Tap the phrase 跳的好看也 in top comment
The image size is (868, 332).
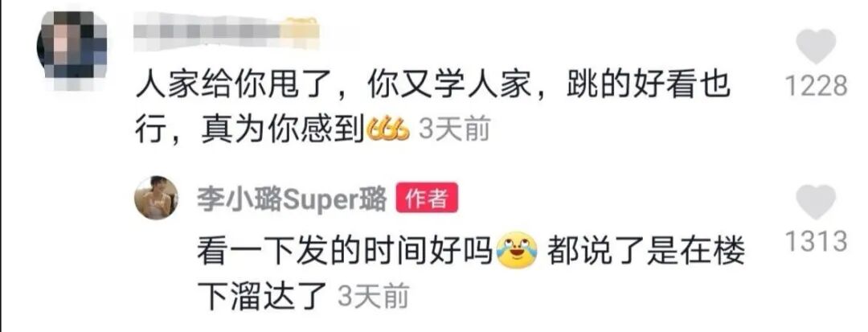(x=649, y=88)
